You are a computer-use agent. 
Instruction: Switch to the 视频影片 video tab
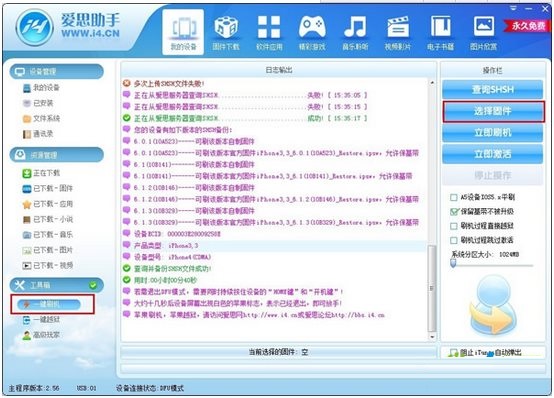[x=398, y=32]
